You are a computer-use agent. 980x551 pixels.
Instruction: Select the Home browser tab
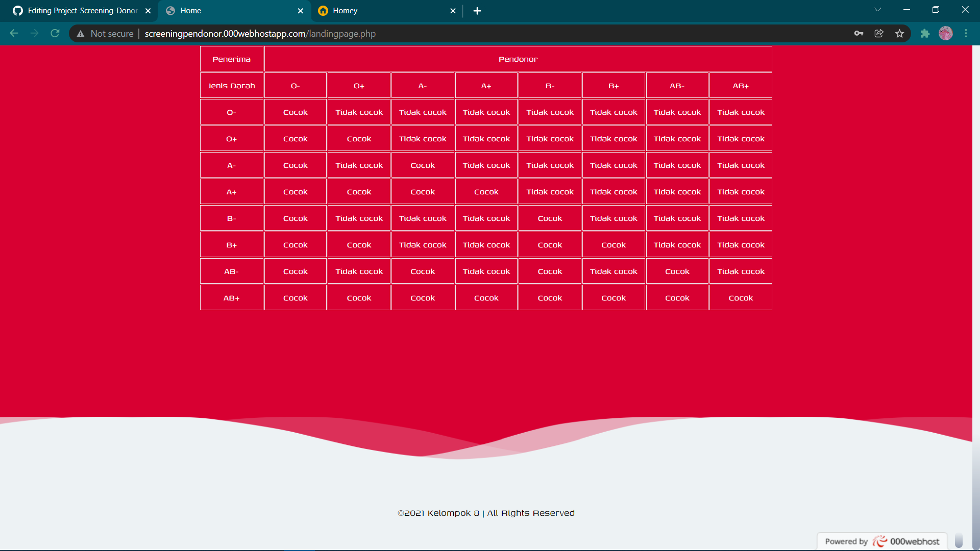tap(235, 11)
